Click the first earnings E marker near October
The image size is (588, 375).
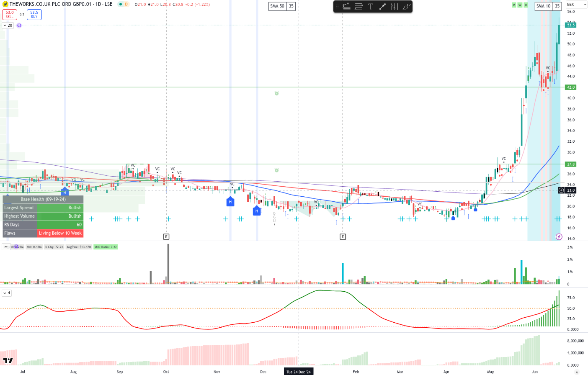coord(166,237)
